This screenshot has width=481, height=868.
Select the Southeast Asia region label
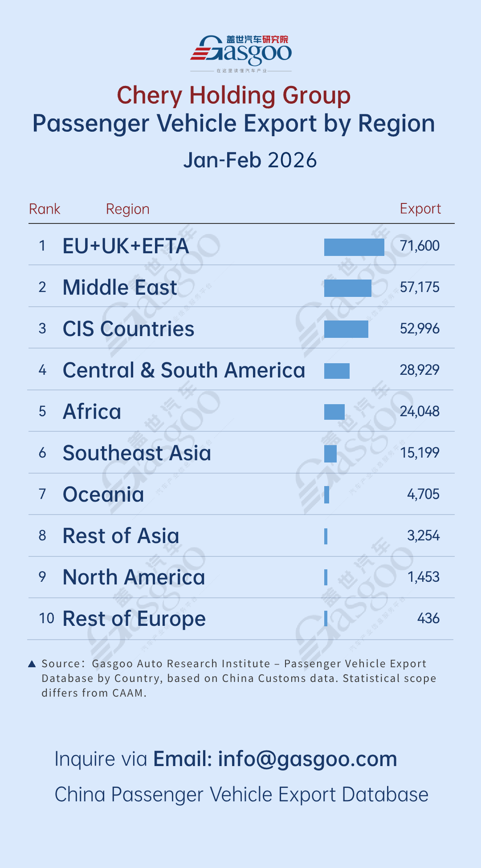[137, 453]
